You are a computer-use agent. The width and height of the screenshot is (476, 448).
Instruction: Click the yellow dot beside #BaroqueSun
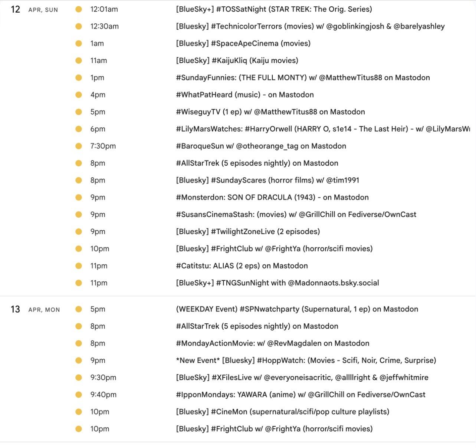click(79, 146)
